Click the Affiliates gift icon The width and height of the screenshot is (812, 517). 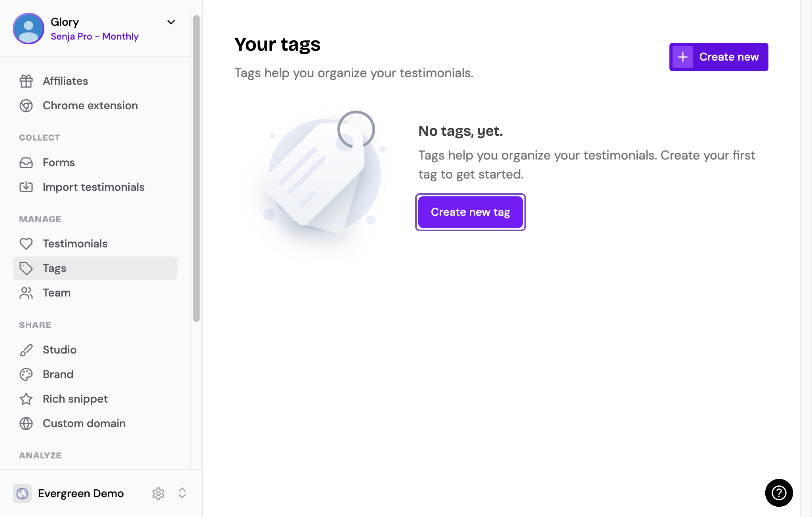[26, 81]
